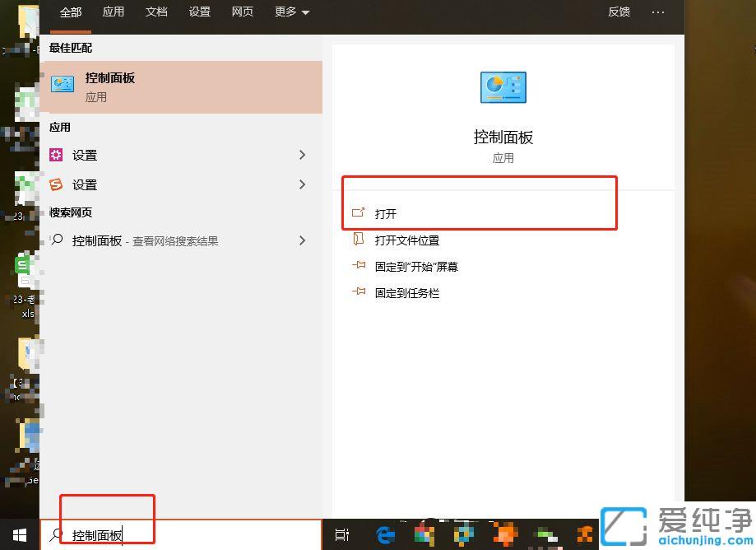Click 打开 to launch Control Panel
This screenshot has height=550, width=756.
coord(385,213)
